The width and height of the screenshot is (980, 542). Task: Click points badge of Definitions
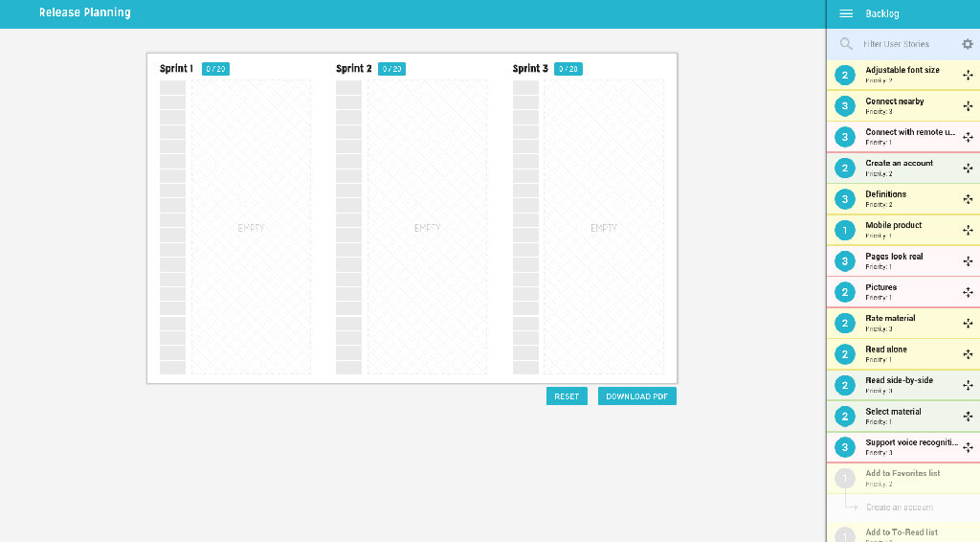(x=845, y=199)
